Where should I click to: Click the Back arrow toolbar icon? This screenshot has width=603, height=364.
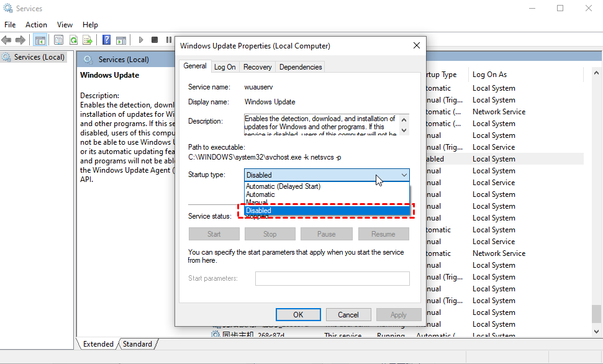point(7,40)
